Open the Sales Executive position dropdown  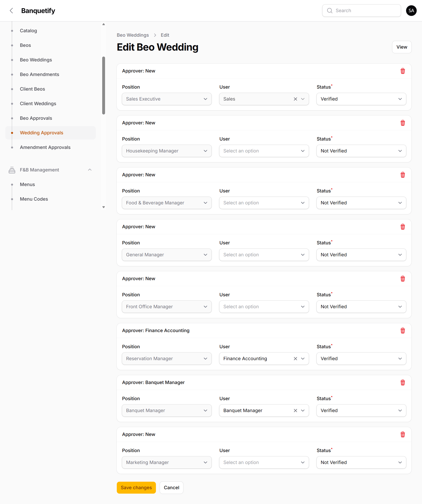point(167,99)
